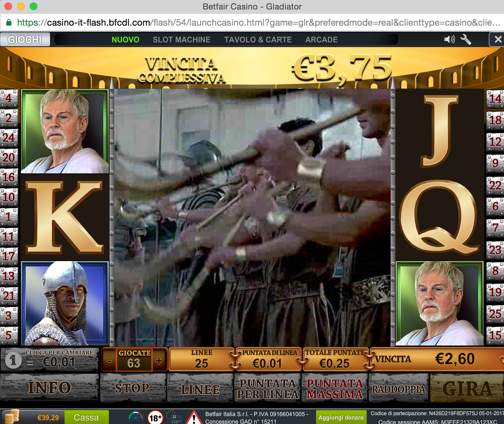Change bet with PUNTATA PER LINEA button
This screenshot has height=424, width=504.
coord(268,389)
